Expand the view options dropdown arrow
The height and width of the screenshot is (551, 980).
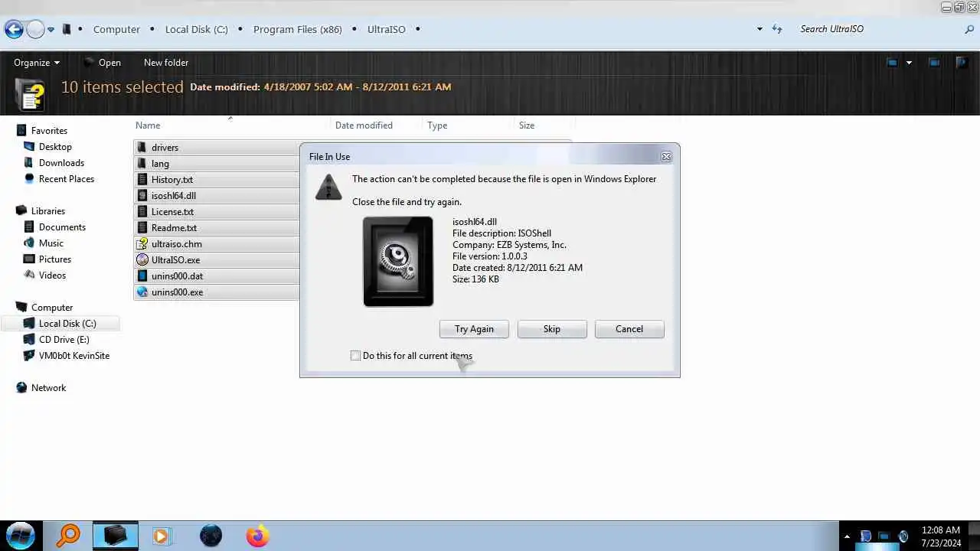(909, 63)
